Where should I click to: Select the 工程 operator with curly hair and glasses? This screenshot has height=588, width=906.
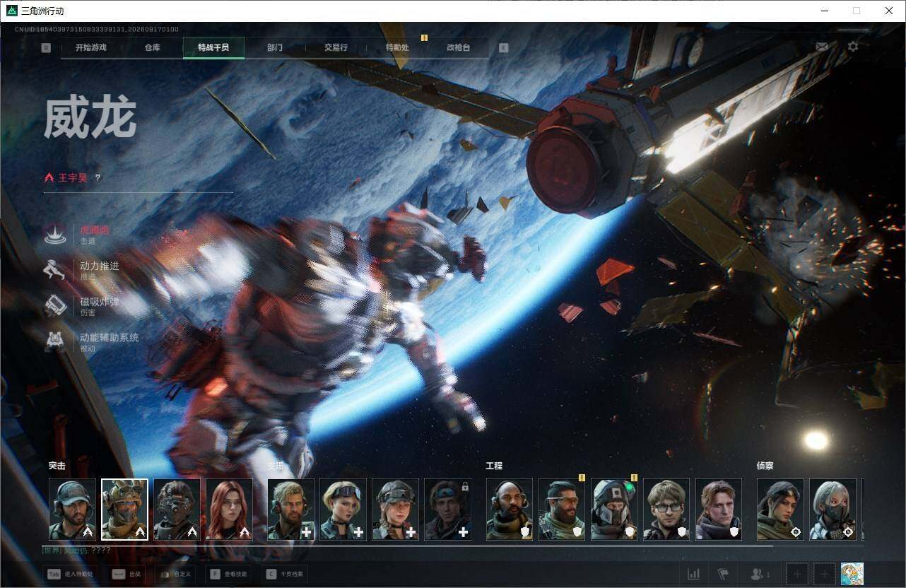[666, 510]
